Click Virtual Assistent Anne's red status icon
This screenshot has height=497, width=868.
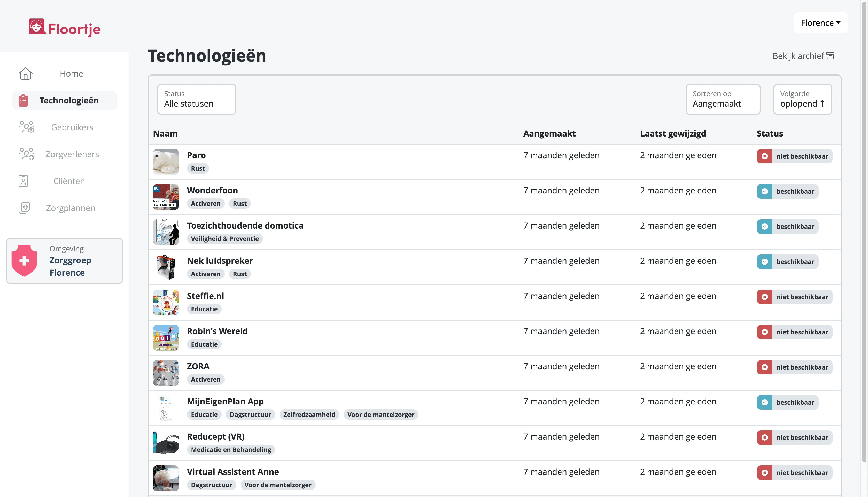pos(765,472)
